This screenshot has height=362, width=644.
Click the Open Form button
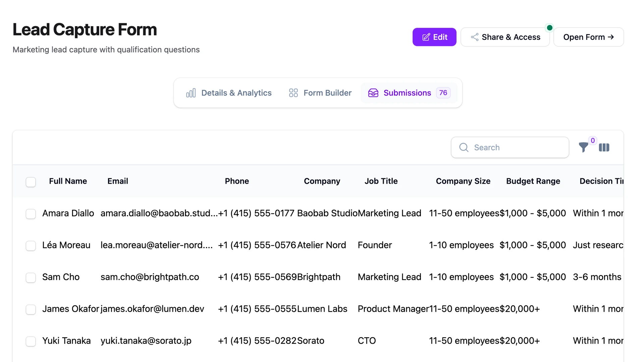tap(589, 37)
